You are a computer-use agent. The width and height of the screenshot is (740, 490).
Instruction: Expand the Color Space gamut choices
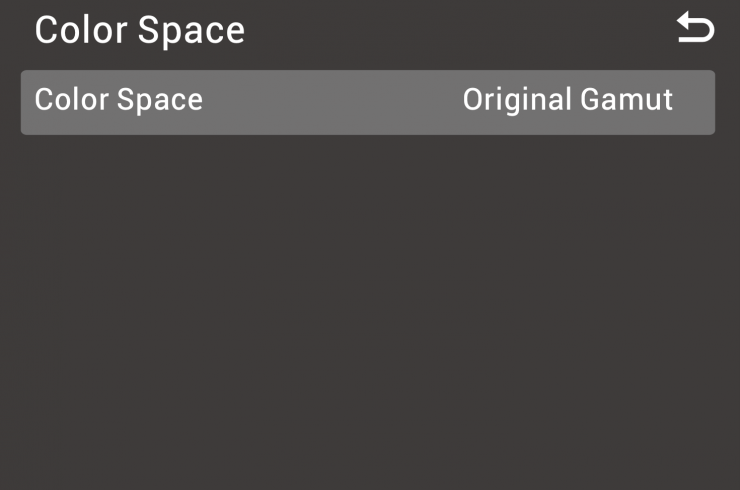(567, 100)
